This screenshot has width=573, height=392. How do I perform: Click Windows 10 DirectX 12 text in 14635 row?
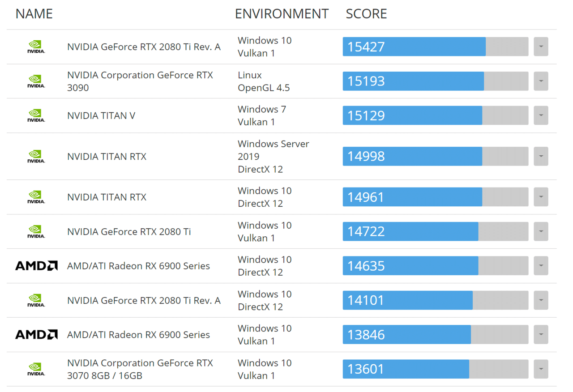coord(265,266)
